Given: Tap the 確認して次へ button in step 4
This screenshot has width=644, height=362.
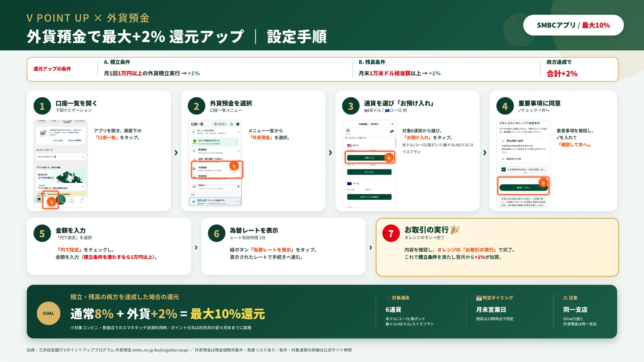Looking at the screenshot, I should coord(524,187).
